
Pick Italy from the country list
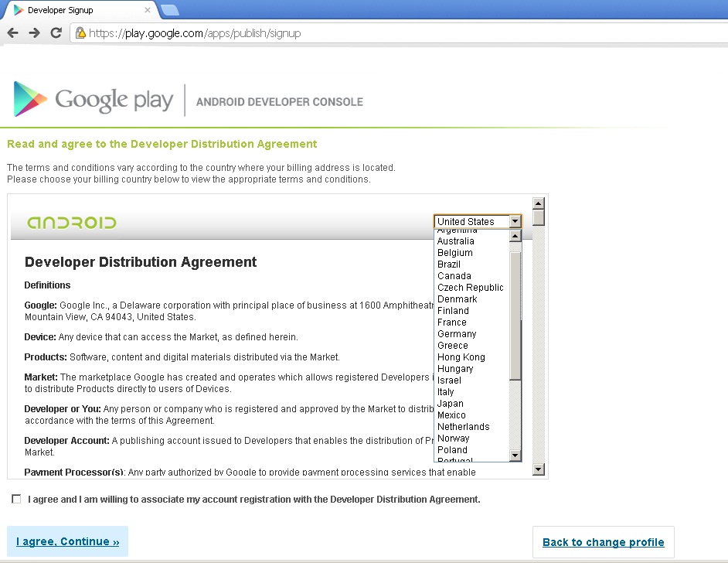click(x=471, y=392)
